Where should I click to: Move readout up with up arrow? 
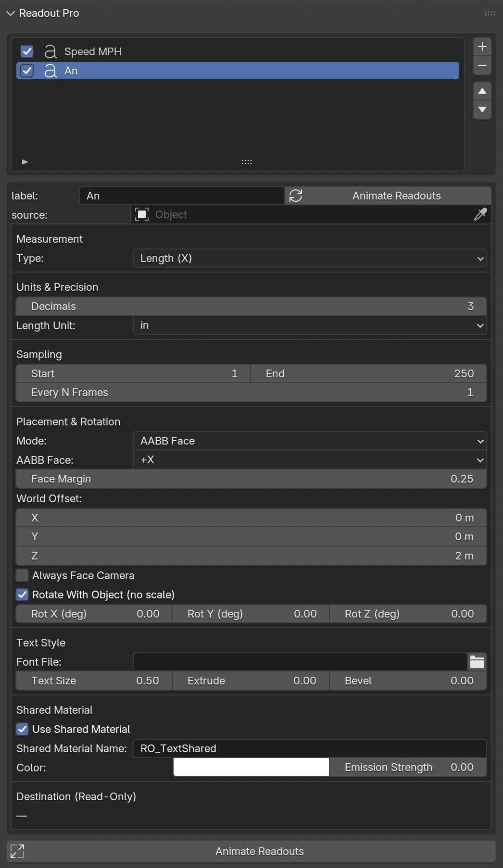[x=482, y=91]
